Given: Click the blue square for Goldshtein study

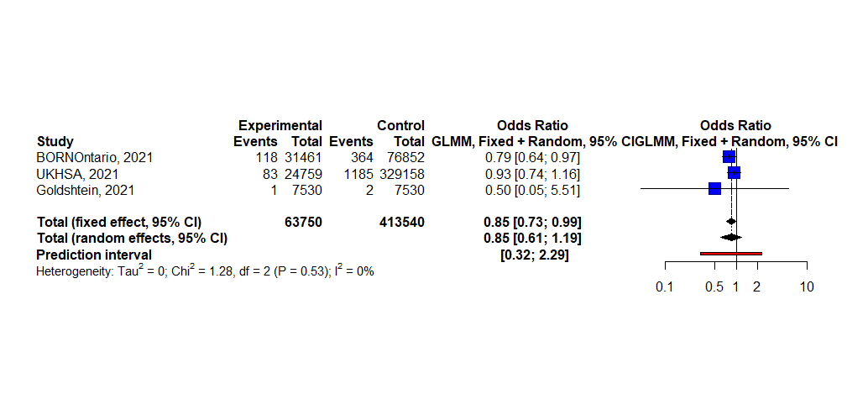Looking at the screenshot, I should 714,189.
